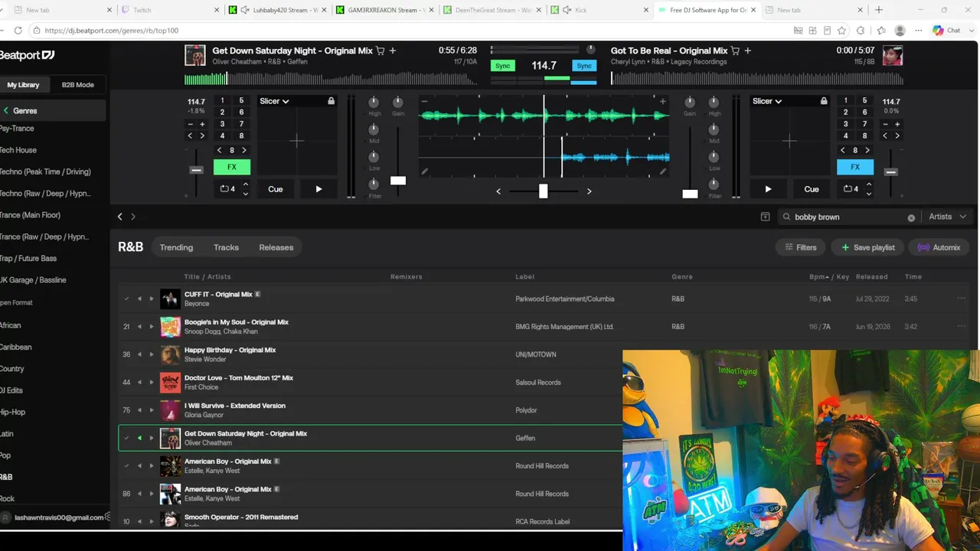This screenshot has width=980, height=551.
Task: Click the left deck High EQ knob
Action: click(374, 103)
